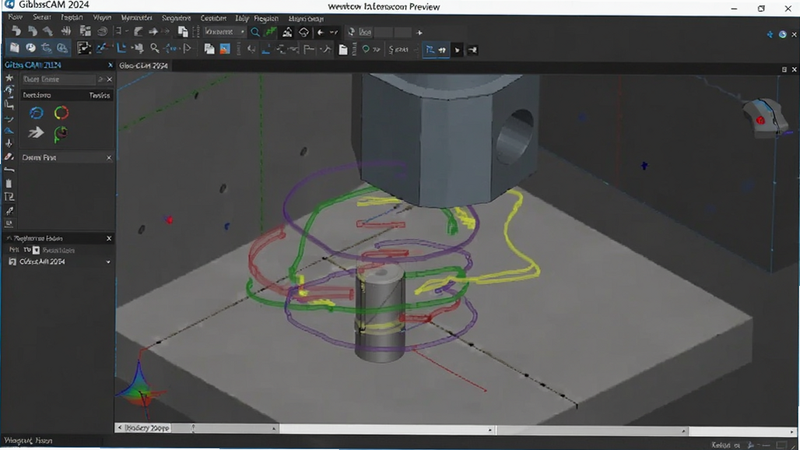Click the pen/probe icon near bottom of left toolbar
This screenshot has height=450, width=800.
click(9, 210)
